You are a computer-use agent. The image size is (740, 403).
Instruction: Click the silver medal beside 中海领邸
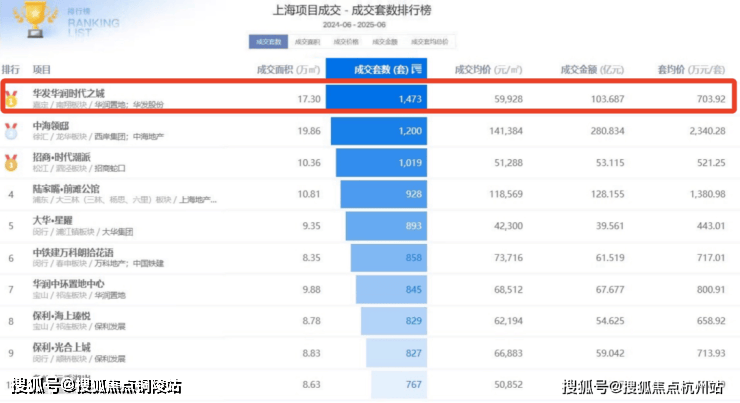10,130
